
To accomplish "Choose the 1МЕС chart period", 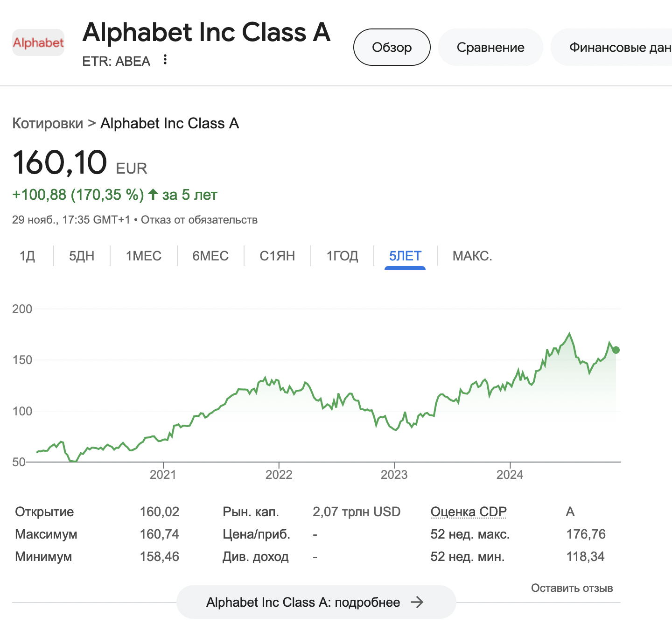I will [144, 256].
